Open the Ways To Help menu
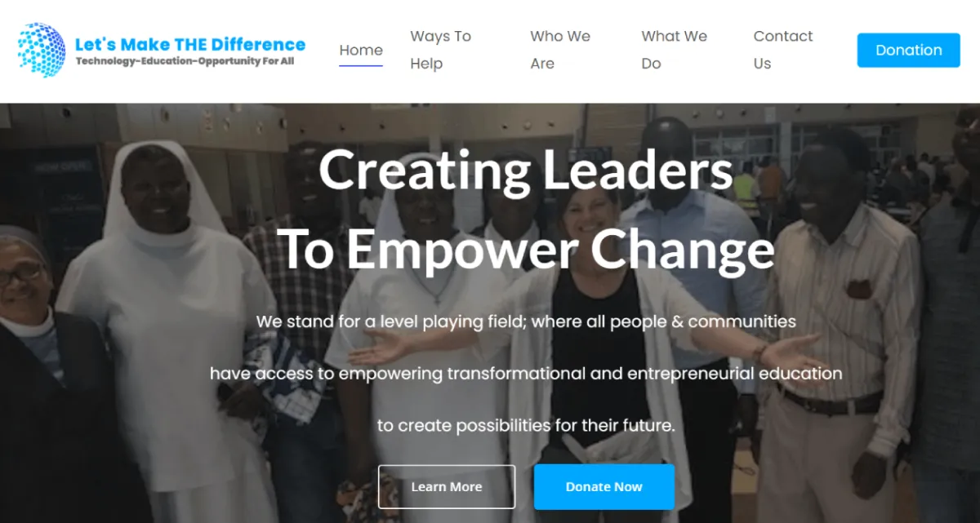Screen dimensions: 980x523 pos(441,50)
